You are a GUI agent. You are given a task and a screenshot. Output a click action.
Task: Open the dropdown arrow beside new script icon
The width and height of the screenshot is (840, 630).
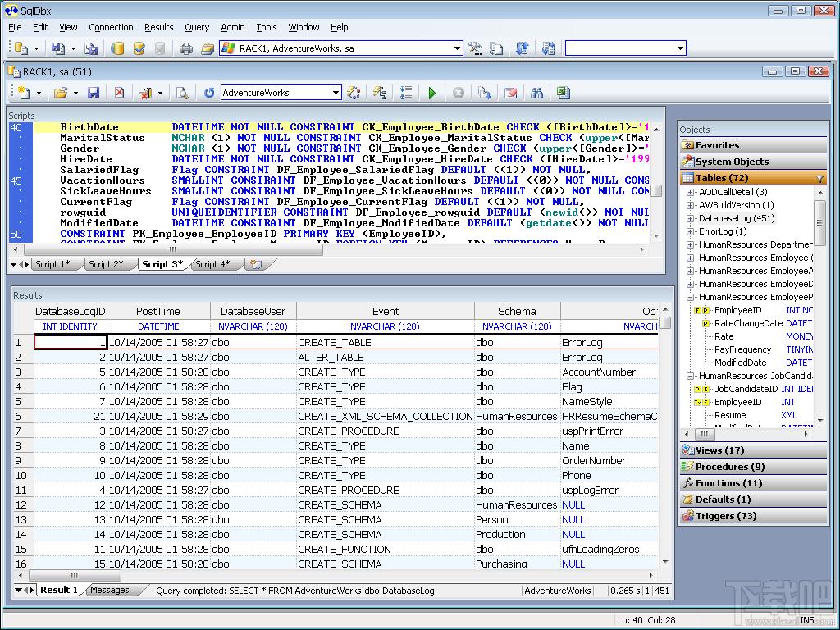(39, 94)
